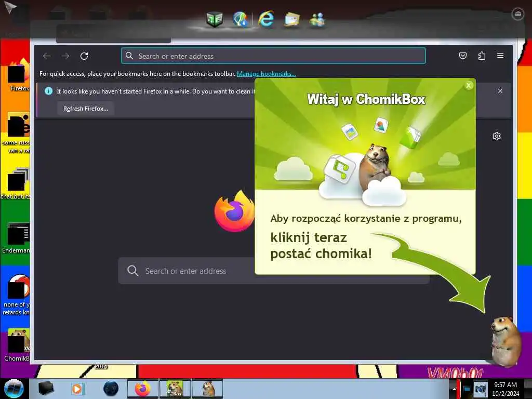Open the black box taskbar icon
The image size is (532, 399).
(x=46, y=388)
